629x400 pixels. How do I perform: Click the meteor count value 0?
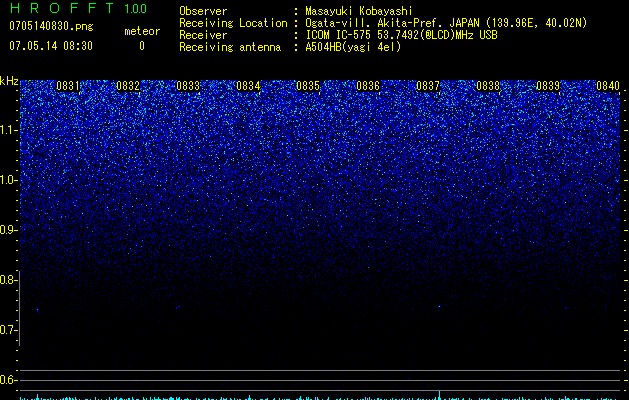(142, 46)
